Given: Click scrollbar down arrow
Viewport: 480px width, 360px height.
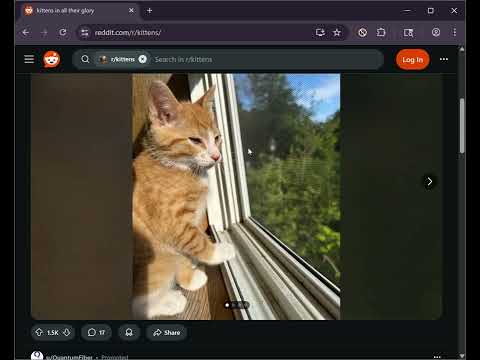Looking at the screenshot, I should tap(462, 356).
